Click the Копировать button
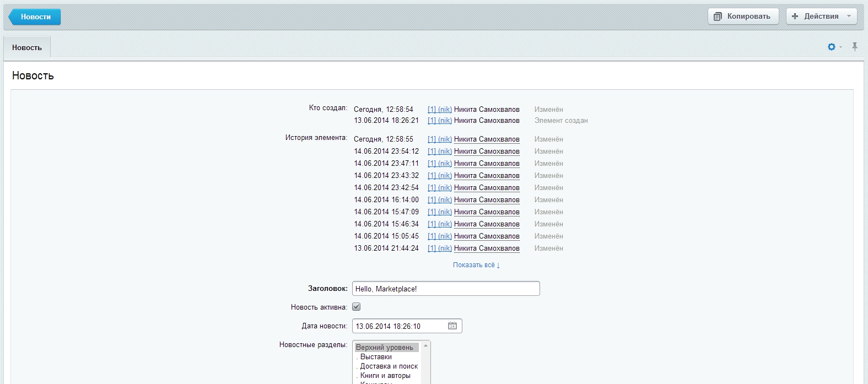The height and width of the screenshot is (384, 868). [743, 17]
